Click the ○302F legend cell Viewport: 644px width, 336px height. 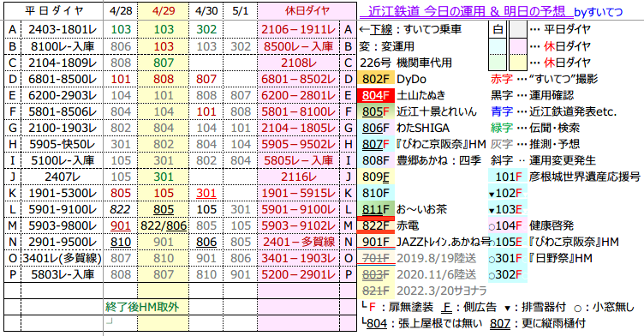(509, 274)
